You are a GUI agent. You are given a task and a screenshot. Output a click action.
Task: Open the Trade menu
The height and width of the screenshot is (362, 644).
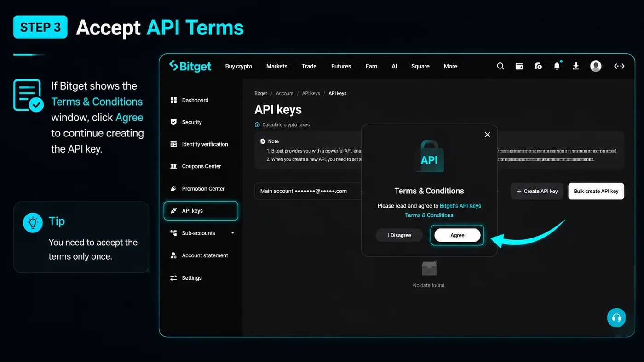click(x=309, y=66)
